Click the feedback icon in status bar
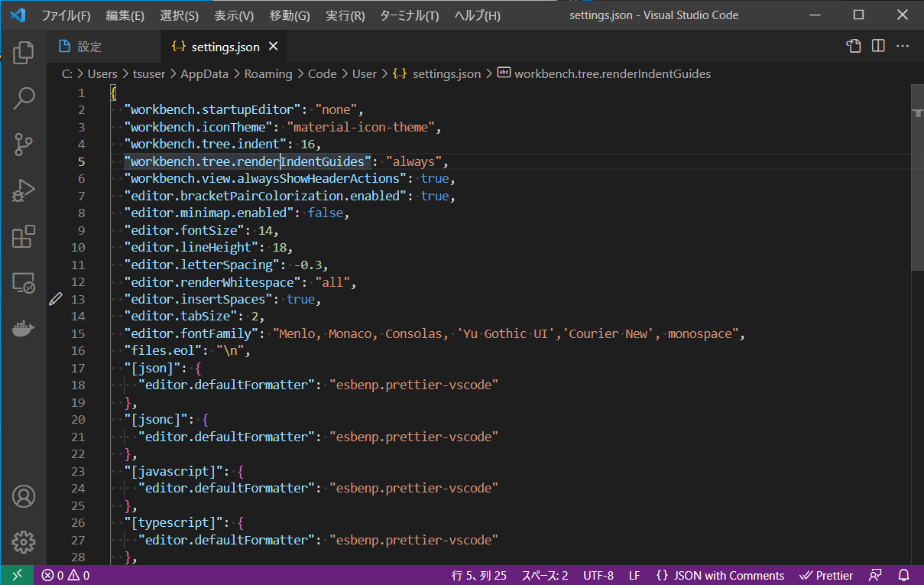Screen dimensions: 924x585 (876, 575)
